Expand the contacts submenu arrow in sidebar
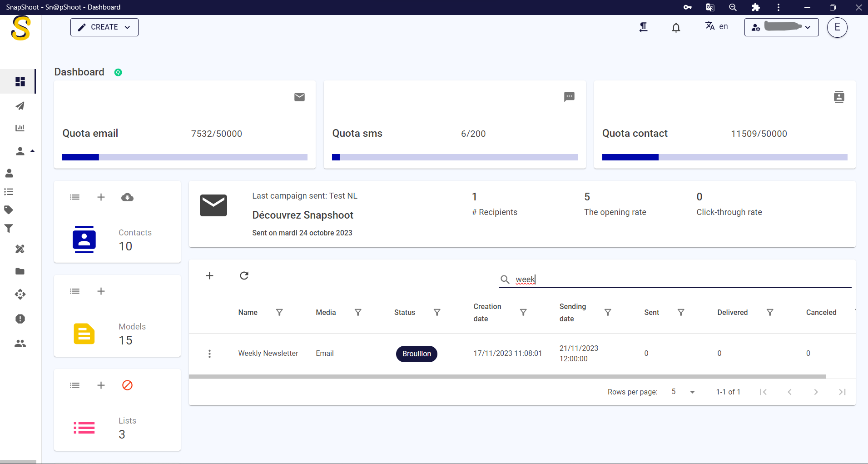This screenshot has width=868, height=464. (32, 150)
